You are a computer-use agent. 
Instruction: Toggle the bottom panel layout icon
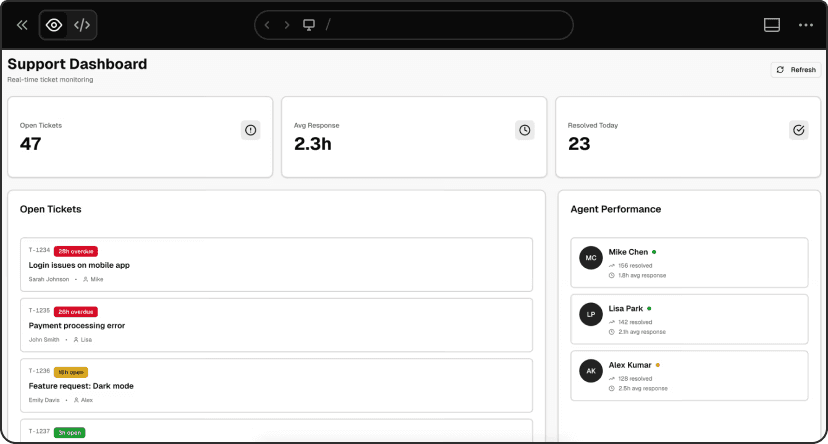pos(772,25)
